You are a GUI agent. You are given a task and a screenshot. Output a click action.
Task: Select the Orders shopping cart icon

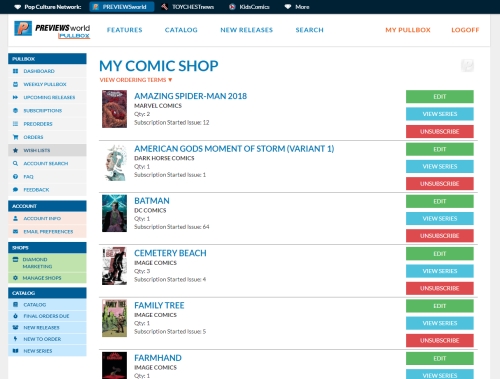pos(15,137)
